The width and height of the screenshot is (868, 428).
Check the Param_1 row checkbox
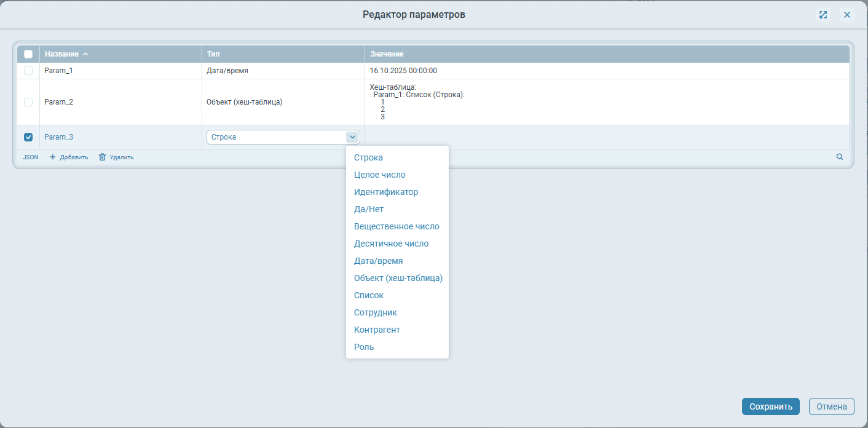coord(28,71)
